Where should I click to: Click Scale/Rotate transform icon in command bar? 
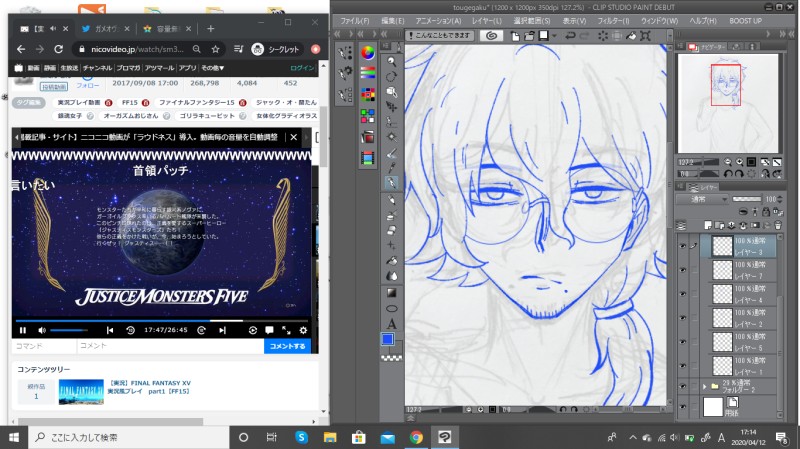[645, 36]
